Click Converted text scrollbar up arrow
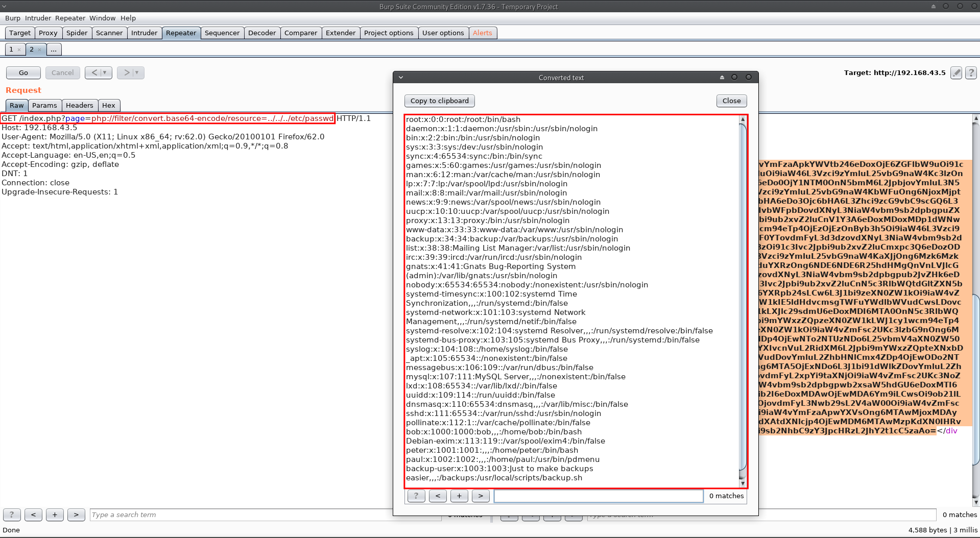Image resolution: width=980 pixels, height=538 pixels. click(743, 119)
